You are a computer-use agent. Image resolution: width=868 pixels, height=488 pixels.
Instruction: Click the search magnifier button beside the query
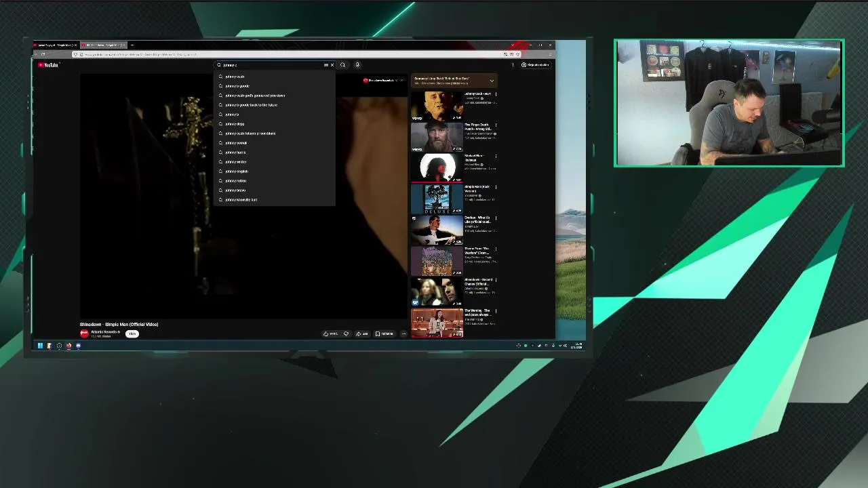point(342,65)
